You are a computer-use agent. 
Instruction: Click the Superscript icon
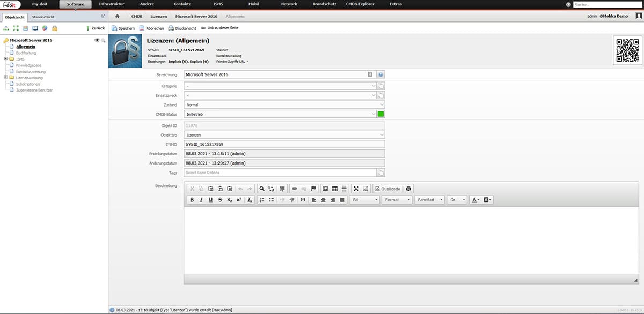tap(239, 200)
